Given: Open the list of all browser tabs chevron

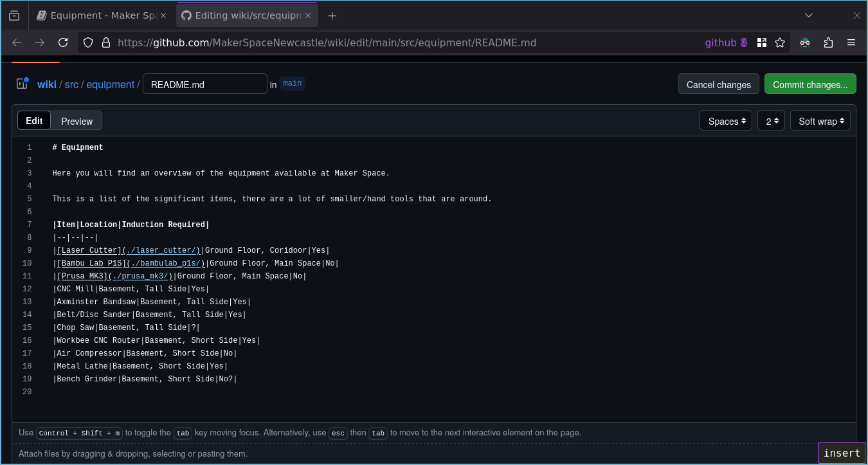Looking at the screenshot, I should tap(809, 15).
